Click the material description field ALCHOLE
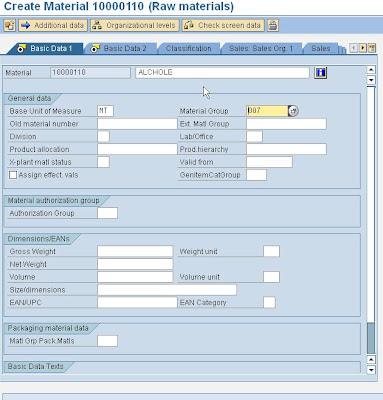This screenshot has width=383, height=400. [222, 73]
